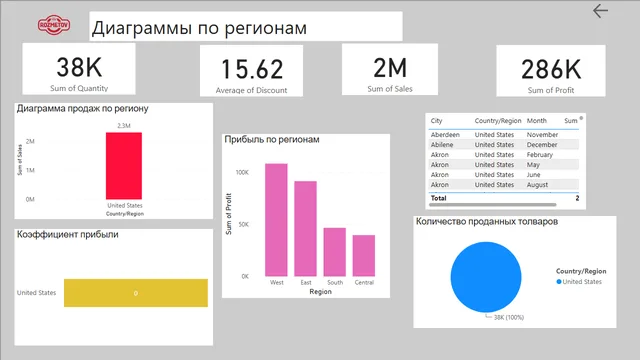Click chart title 'Коэффициент прибыли'

coord(67,234)
